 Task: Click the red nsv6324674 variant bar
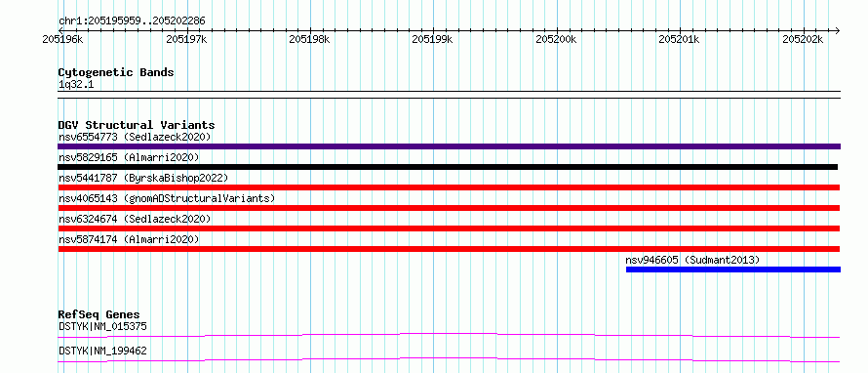point(449,228)
